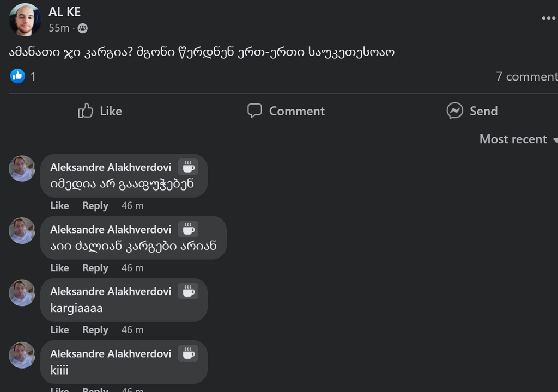The width and height of the screenshot is (558, 392).
Task: Click the Most recent chevron arrow
Action: (x=554, y=140)
